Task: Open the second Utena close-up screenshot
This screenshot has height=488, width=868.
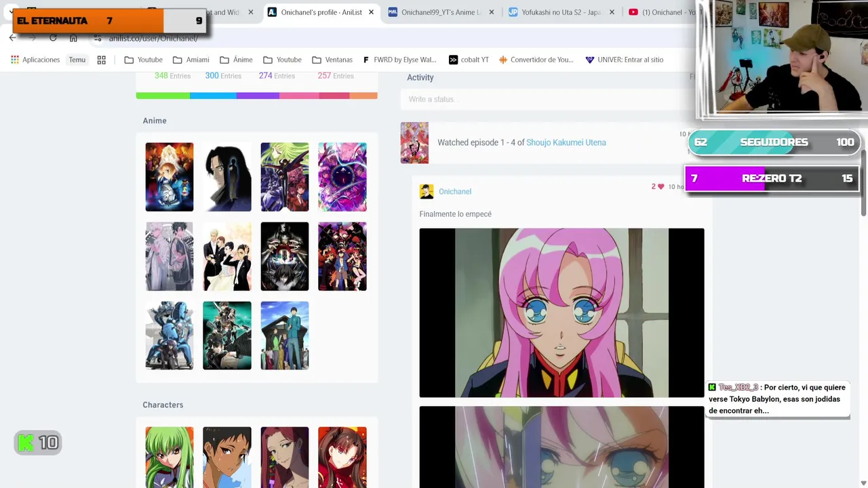Action: [x=561, y=447]
